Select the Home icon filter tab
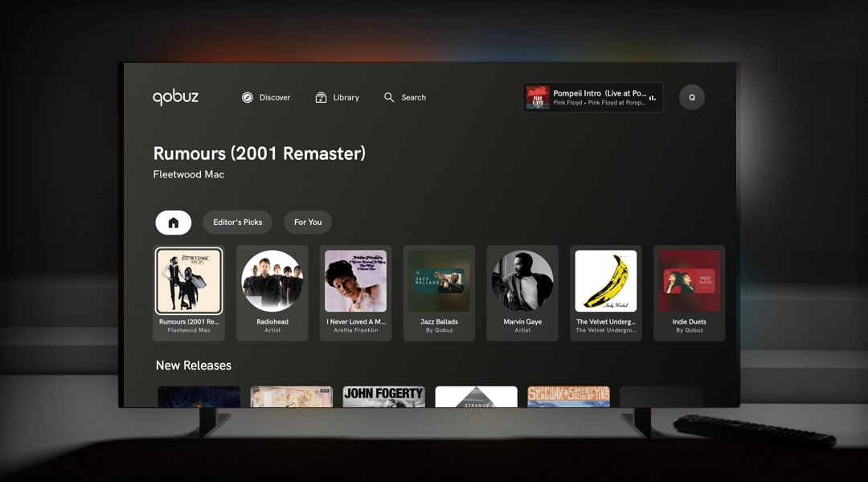Image resolution: width=868 pixels, height=482 pixels. [x=174, y=223]
